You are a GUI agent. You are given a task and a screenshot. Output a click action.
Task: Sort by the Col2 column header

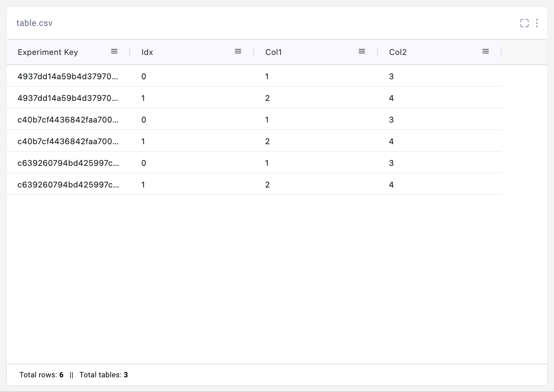click(398, 52)
